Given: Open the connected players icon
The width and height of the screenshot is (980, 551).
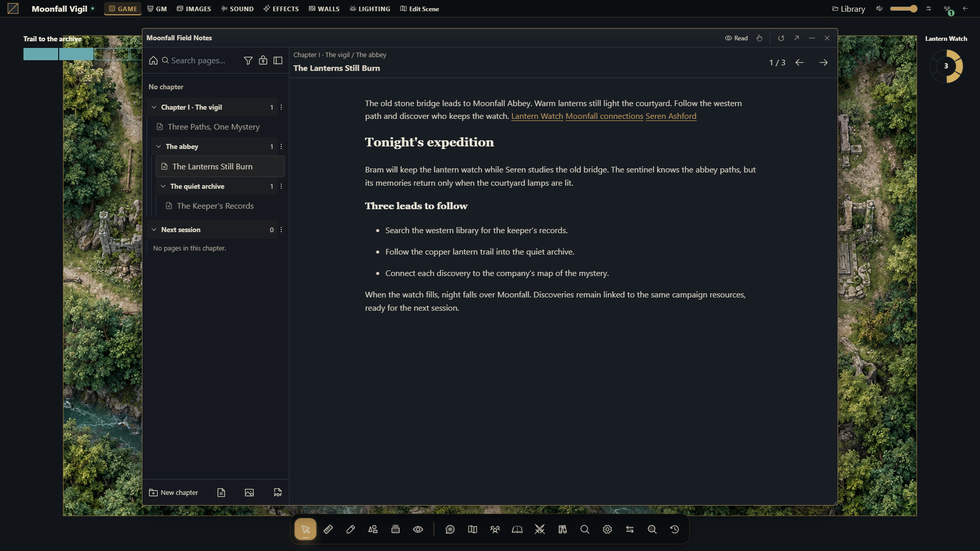Looking at the screenshot, I should point(948,9).
